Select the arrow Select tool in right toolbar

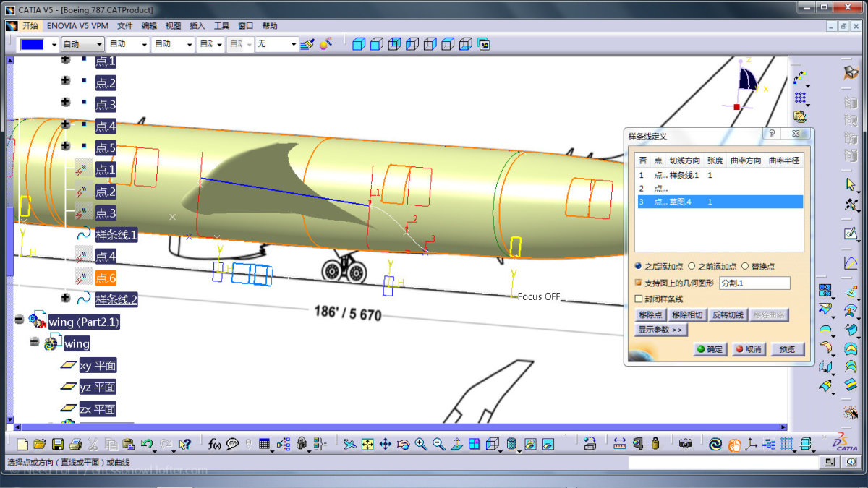pos(851,184)
